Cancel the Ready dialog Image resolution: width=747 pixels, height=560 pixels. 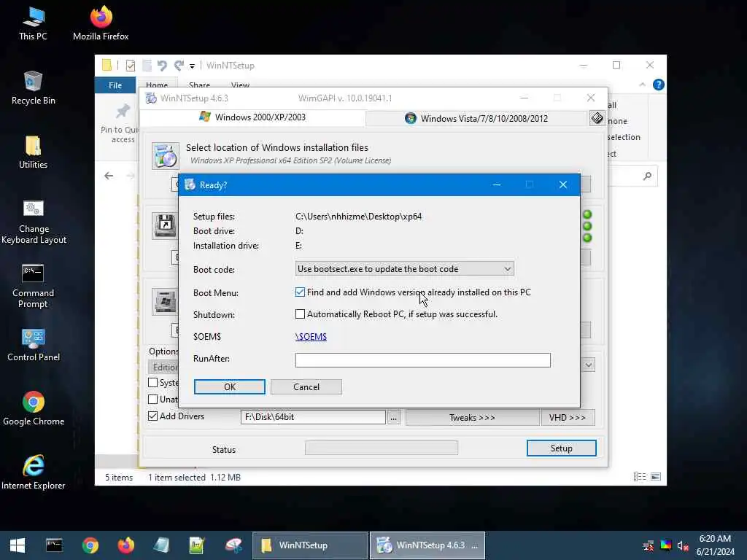tap(306, 386)
